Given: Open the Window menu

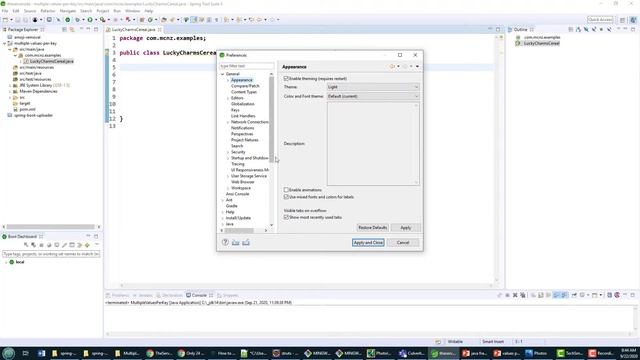Looking at the screenshot, I should point(132,11).
